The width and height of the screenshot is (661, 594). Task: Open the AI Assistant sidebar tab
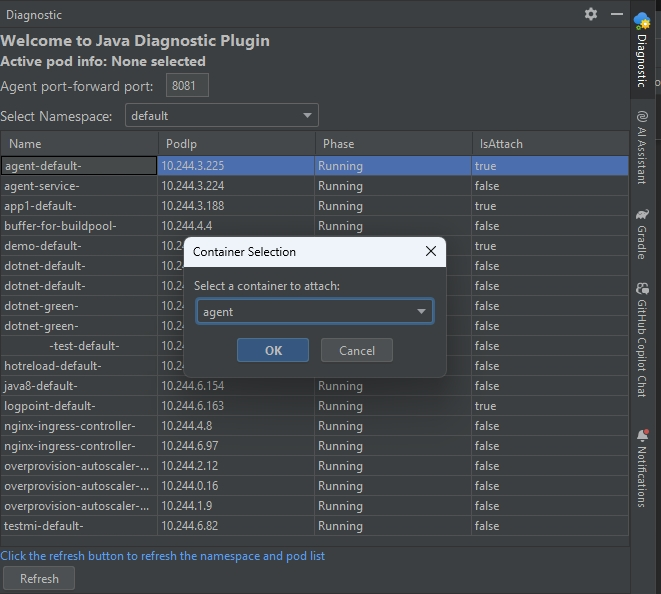tap(642, 148)
